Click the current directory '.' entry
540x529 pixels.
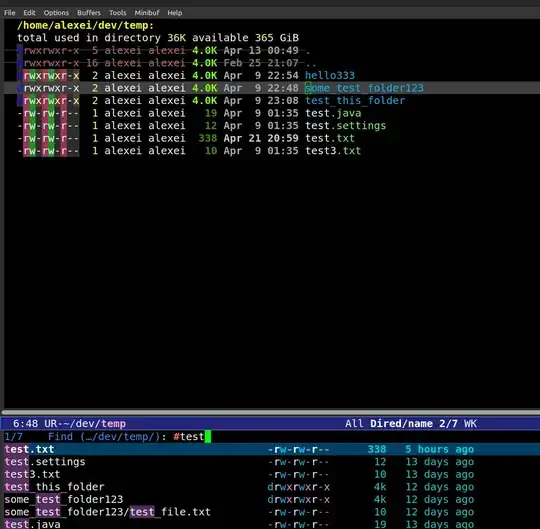point(308,51)
